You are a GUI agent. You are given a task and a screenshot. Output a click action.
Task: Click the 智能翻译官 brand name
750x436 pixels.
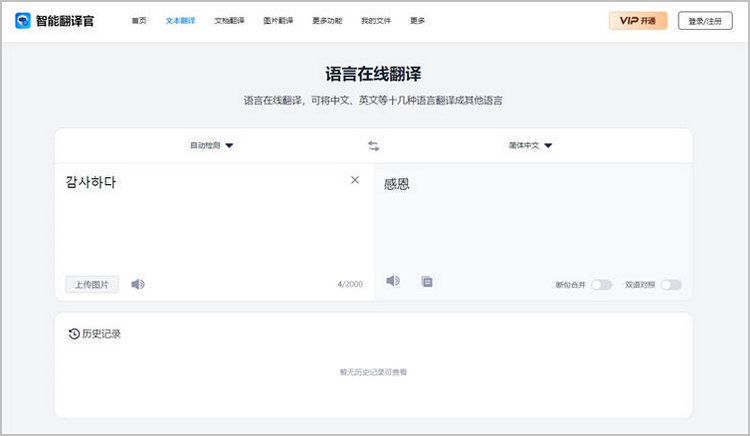click(65, 21)
